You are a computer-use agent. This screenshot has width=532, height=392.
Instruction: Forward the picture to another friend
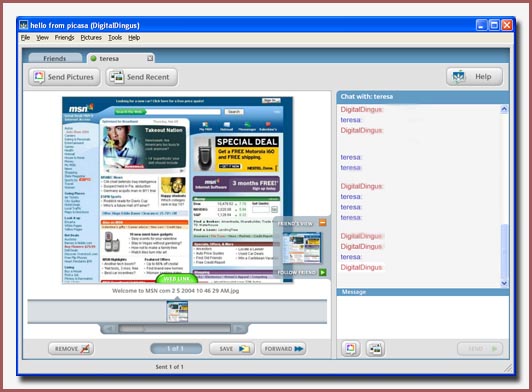(x=283, y=349)
